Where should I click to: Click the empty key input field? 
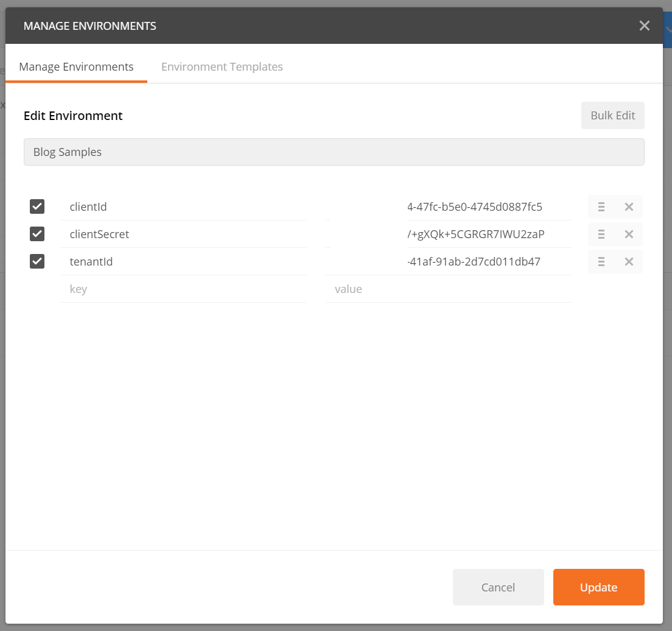[x=183, y=289]
